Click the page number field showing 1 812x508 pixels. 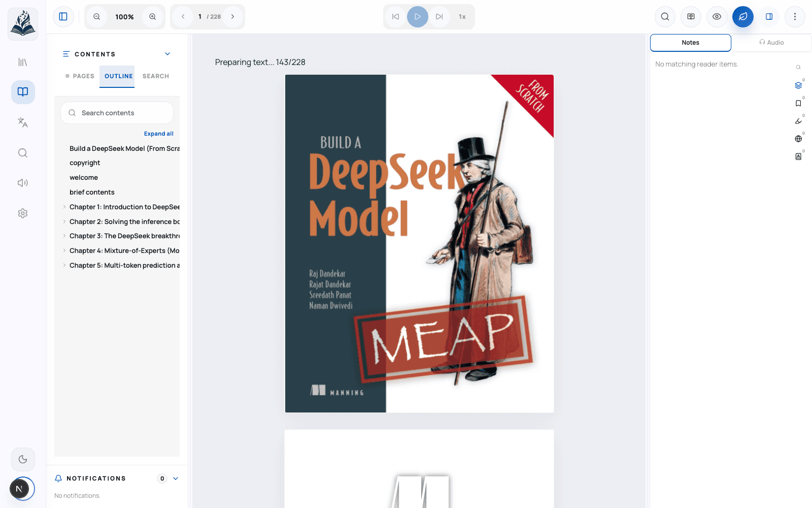(200, 17)
